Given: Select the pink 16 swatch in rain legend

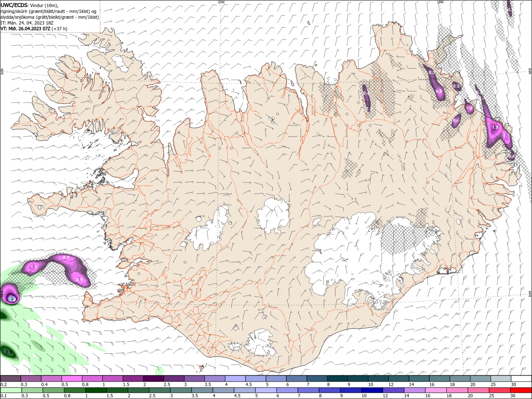Looking at the screenshot, I should point(436,390).
